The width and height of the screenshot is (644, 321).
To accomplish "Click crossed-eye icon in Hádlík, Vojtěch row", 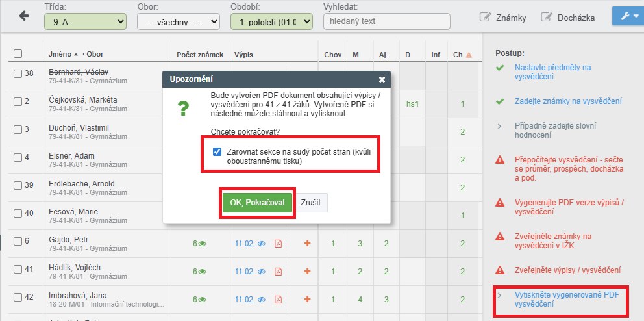I will 262,272.
